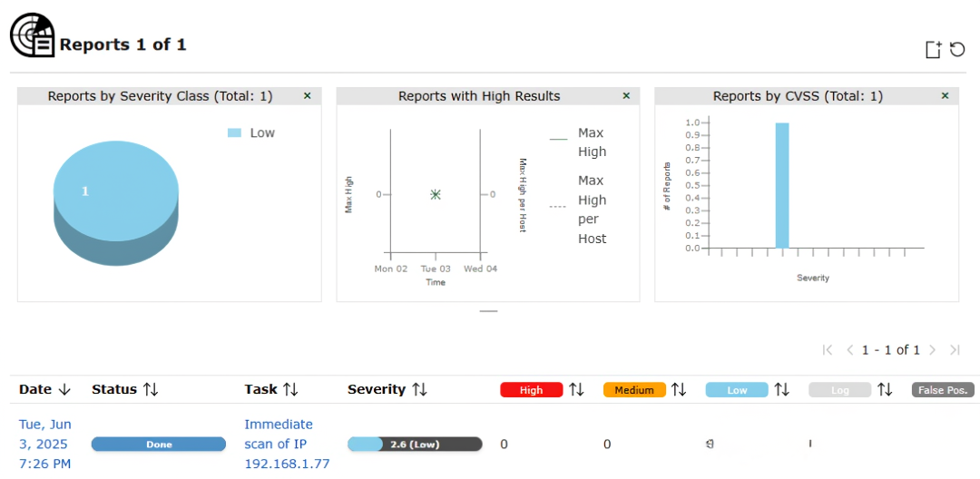The height and width of the screenshot is (479, 980).
Task: Close Reports by CVSS chart
Action: [x=945, y=95]
